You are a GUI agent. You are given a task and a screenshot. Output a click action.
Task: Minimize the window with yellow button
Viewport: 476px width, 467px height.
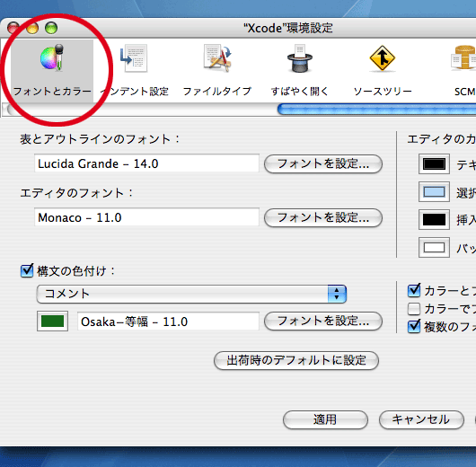pyautogui.click(x=32, y=28)
